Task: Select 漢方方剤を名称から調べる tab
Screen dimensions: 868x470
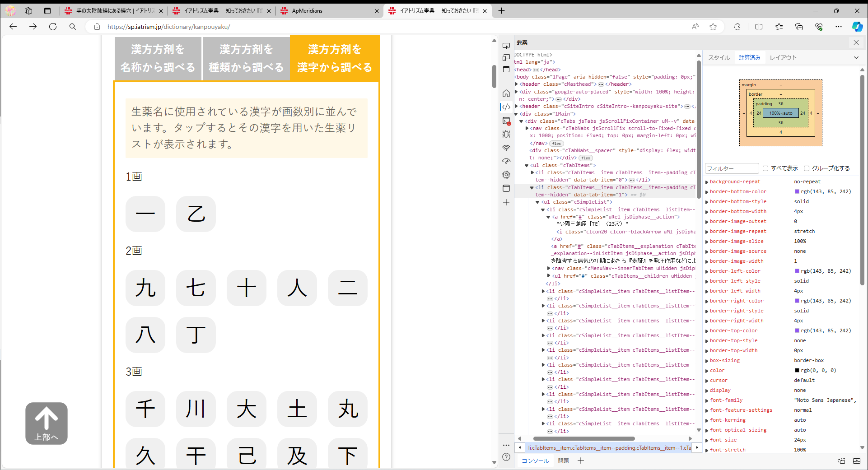Action: pos(158,59)
